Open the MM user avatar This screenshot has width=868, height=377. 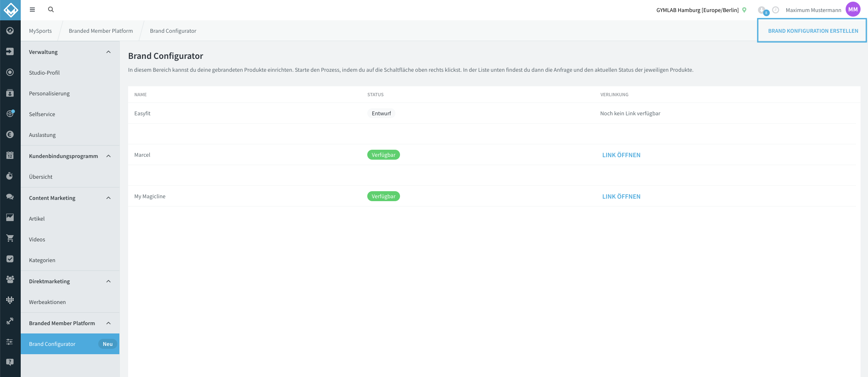[x=853, y=10]
